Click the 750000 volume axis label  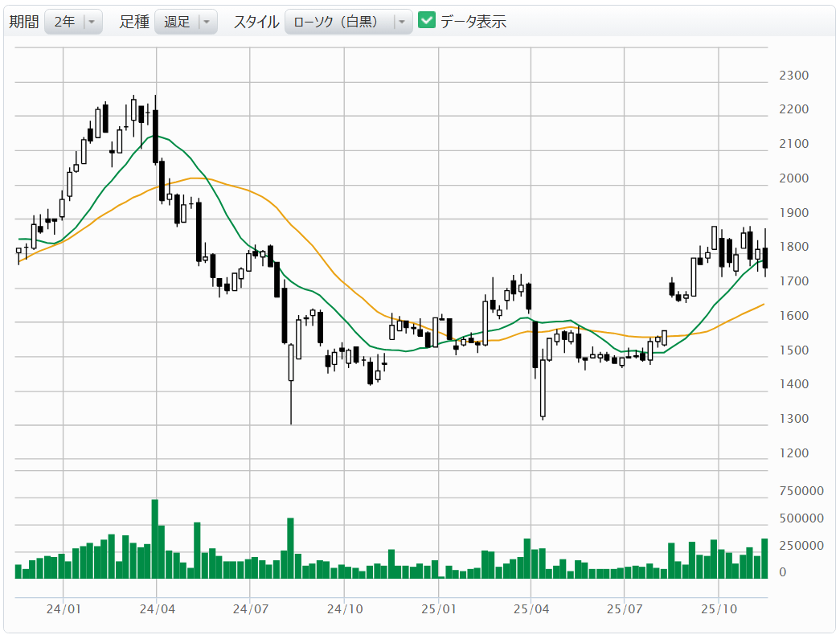tap(801, 491)
